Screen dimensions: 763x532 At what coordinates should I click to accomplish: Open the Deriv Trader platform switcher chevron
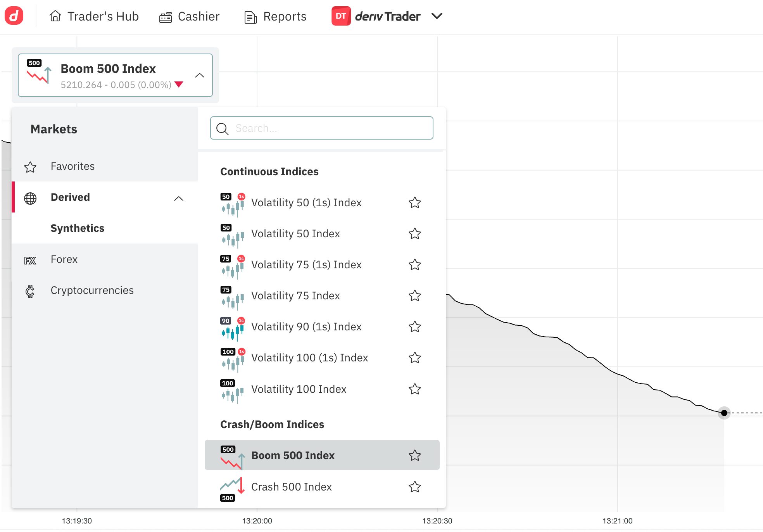point(437,16)
